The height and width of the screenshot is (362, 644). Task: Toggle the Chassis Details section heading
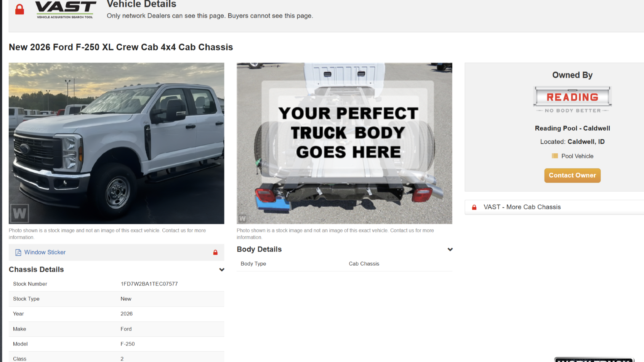36,269
